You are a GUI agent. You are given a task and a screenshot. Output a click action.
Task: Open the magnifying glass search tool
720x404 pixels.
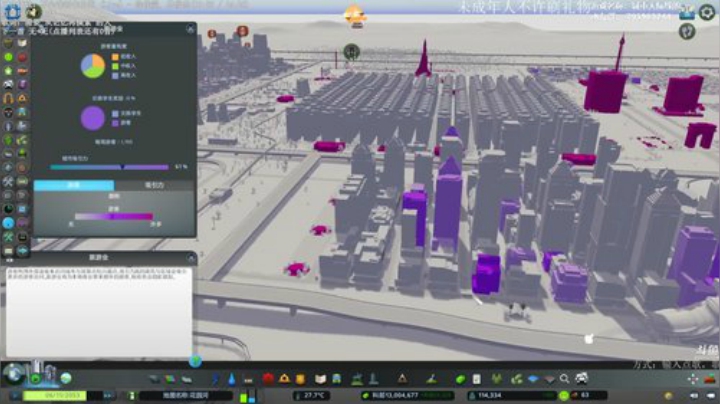click(x=564, y=379)
